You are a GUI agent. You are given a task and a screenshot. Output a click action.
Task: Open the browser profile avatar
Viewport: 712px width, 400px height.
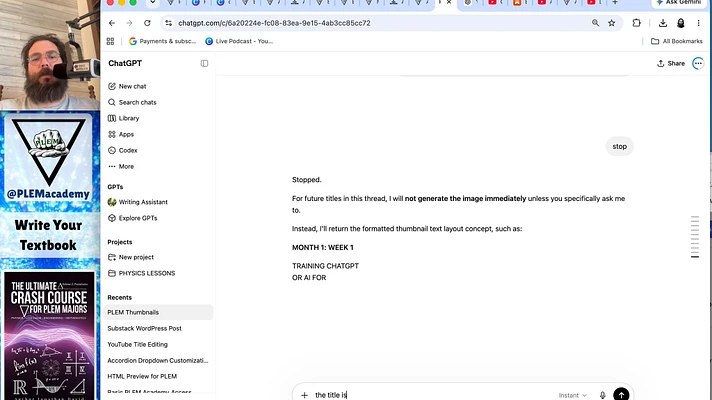click(681, 23)
